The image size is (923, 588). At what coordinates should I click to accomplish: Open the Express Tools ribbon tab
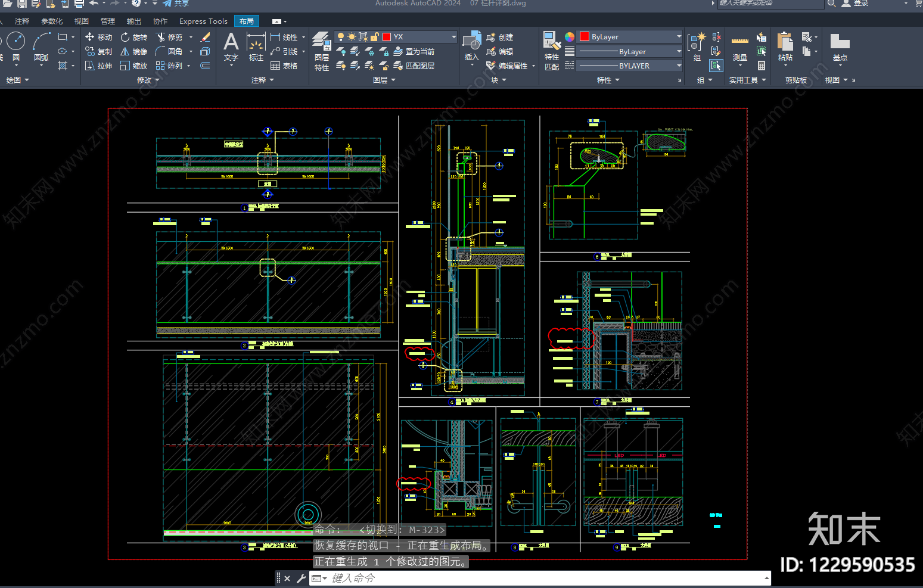click(x=203, y=21)
